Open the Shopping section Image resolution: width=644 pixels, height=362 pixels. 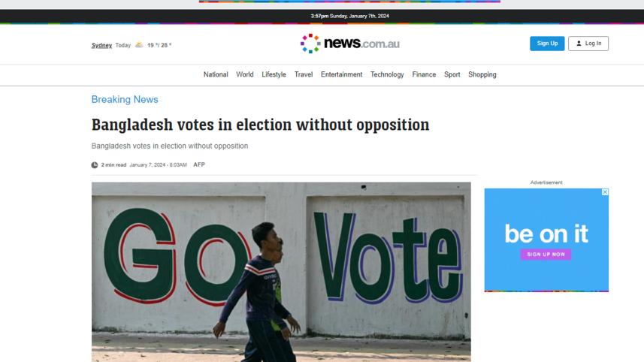click(x=482, y=74)
